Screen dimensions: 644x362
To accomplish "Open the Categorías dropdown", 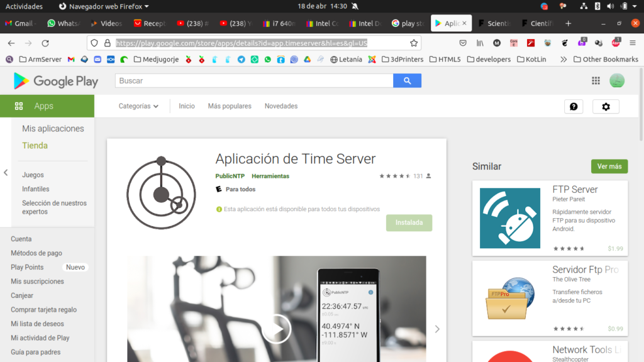I will (138, 106).
